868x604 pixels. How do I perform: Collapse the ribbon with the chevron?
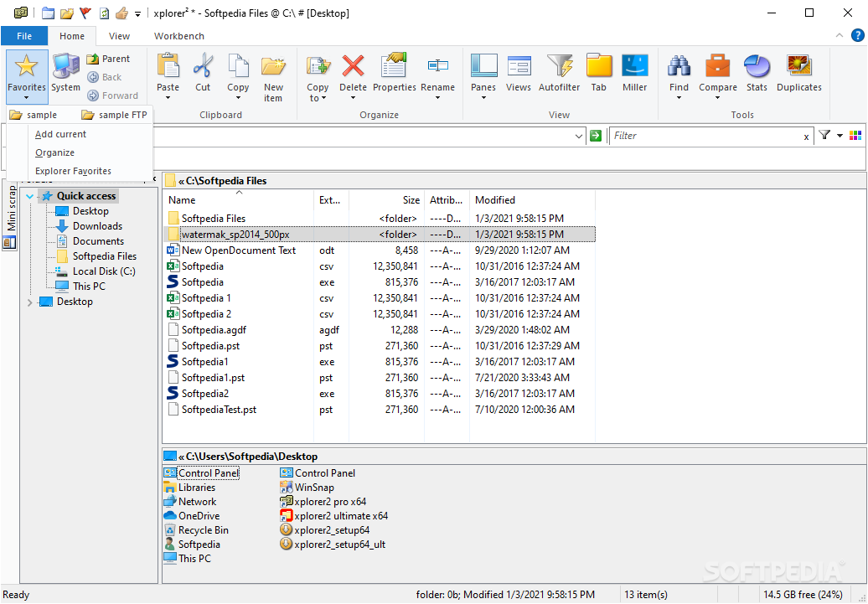840,35
